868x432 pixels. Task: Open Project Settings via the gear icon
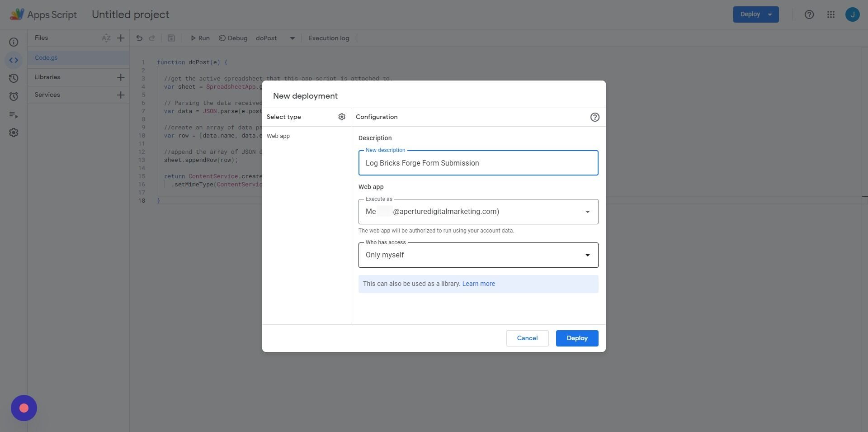(x=14, y=132)
